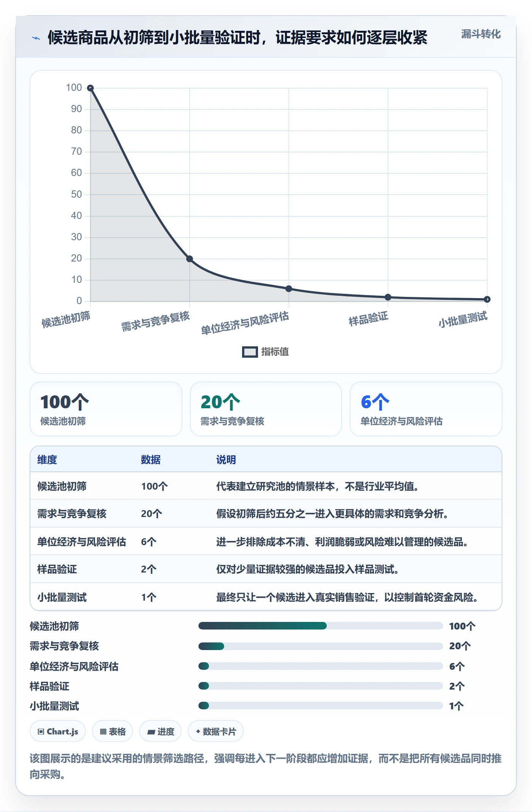Select the 需求与竞争复核 data point at 20

click(x=190, y=259)
